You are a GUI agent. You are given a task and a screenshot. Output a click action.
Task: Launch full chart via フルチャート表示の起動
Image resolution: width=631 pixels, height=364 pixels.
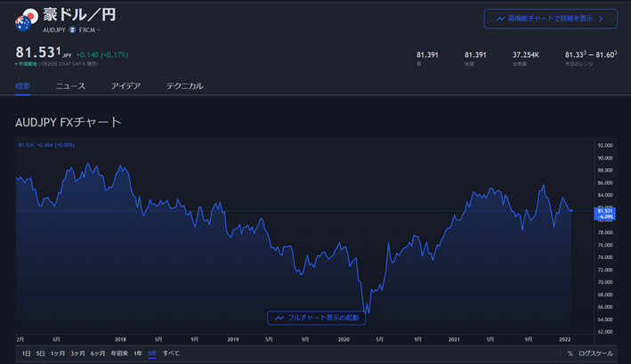coord(322,318)
